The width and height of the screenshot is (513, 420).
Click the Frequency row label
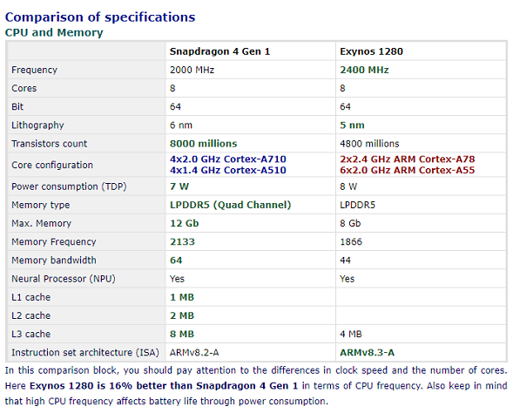click(x=34, y=70)
